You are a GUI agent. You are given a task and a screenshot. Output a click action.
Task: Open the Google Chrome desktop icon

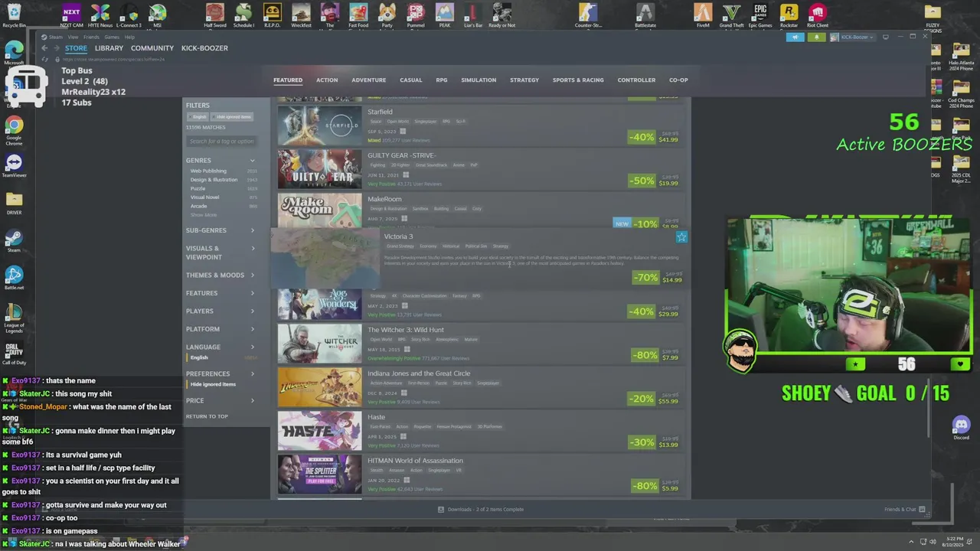(x=14, y=130)
